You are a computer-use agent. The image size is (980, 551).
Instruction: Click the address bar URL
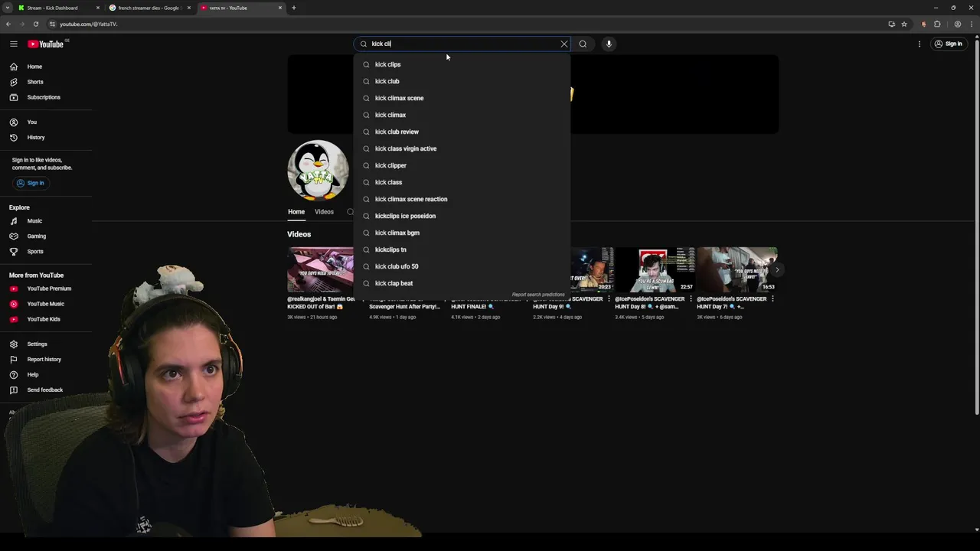click(89, 24)
